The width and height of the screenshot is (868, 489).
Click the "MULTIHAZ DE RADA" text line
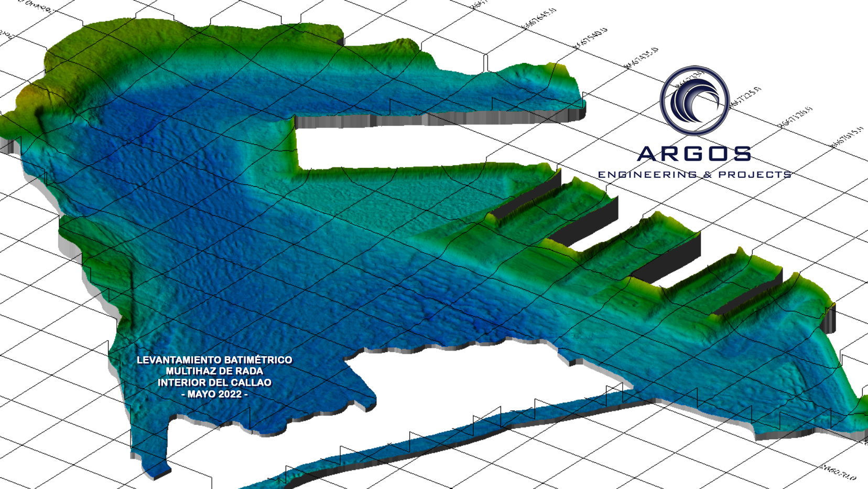214,371
